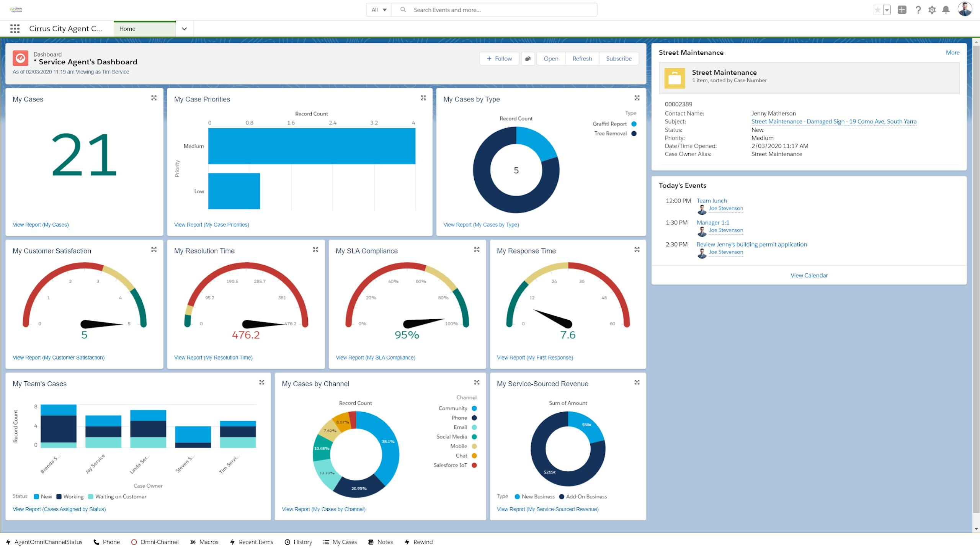Toggle the Follow button on dashboard
Screen dimensions: 980x549
coord(499,59)
